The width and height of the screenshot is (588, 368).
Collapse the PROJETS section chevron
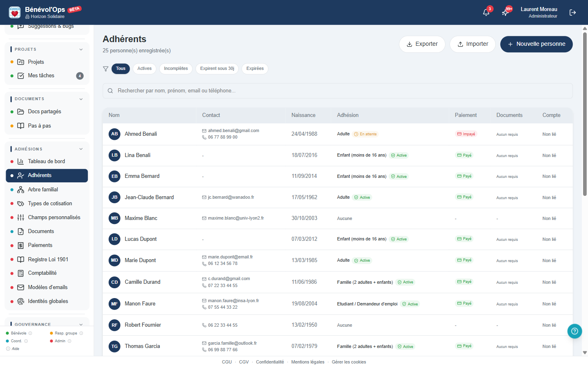coord(81,49)
